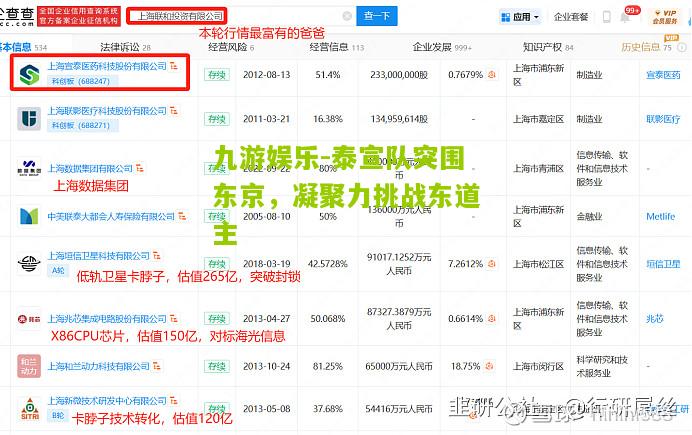Clear the search box with the X icon
692x435 pixels.
(347, 16)
